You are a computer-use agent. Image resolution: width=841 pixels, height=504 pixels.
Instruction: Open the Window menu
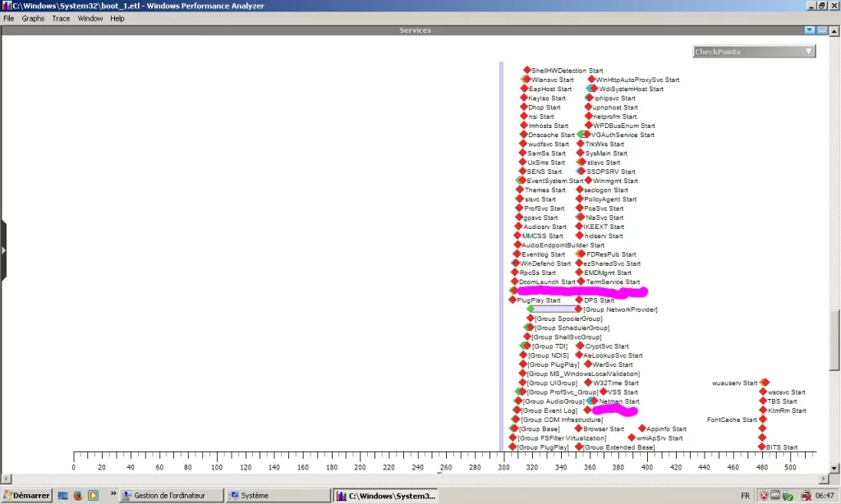[x=90, y=18]
